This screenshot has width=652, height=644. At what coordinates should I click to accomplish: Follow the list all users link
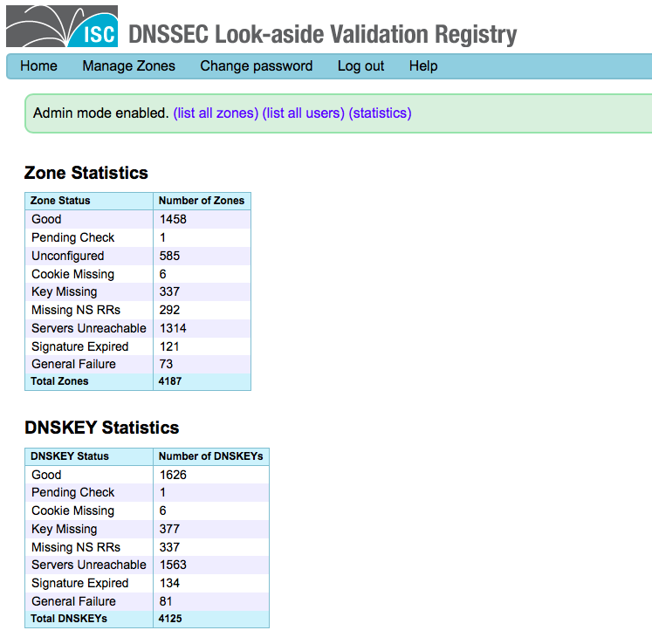tap(304, 113)
